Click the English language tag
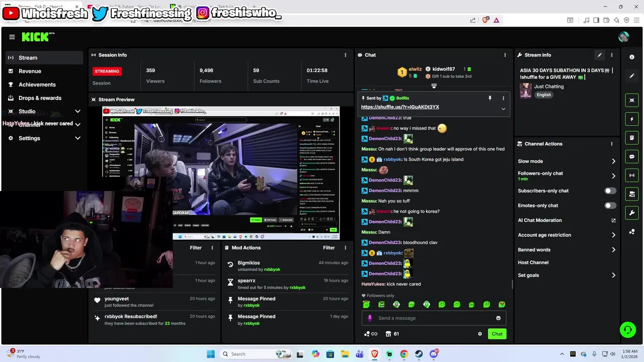This screenshot has height=362, width=644. tap(543, 95)
